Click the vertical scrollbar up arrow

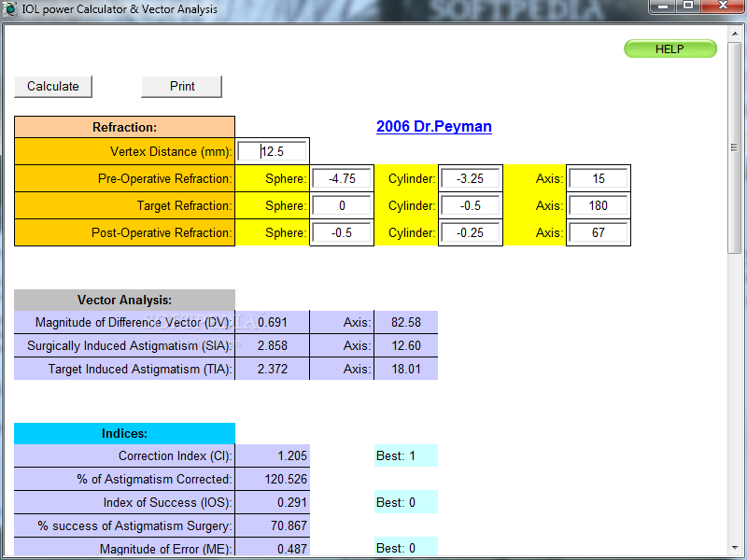coord(734,34)
